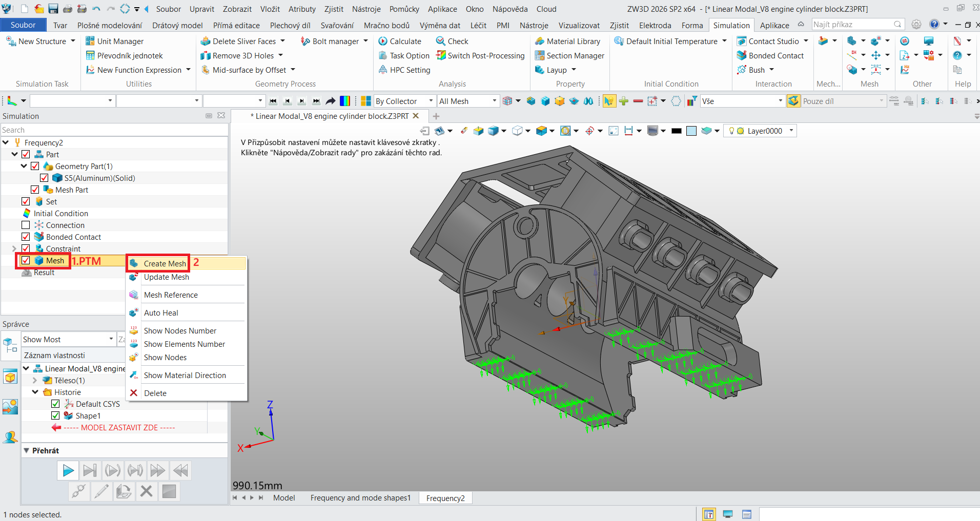Click the Soubor ribbon button
Screen dimensions: 980x521
(x=23, y=25)
